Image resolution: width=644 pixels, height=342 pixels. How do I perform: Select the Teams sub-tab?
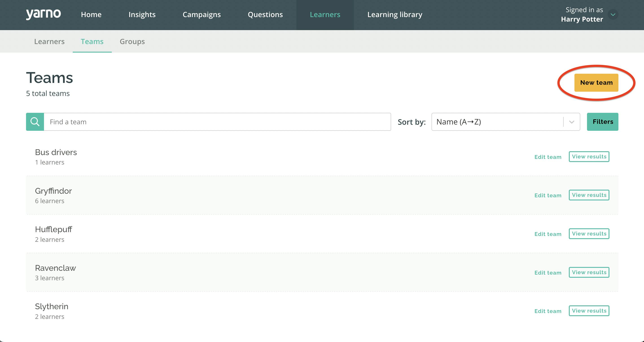tap(92, 41)
